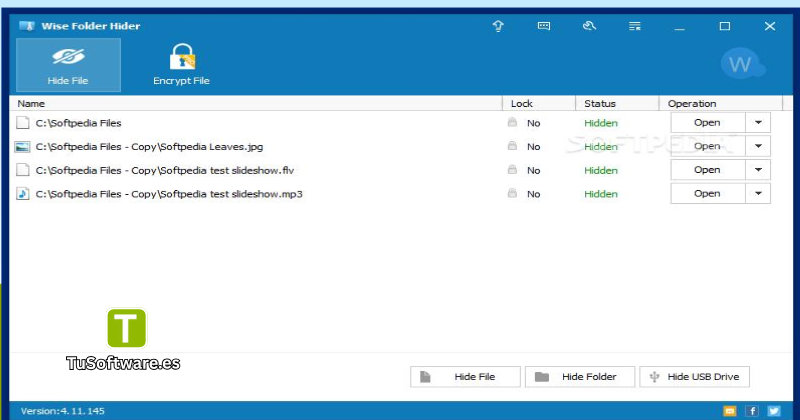The height and width of the screenshot is (420, 800).
Task: Open the menu list icon in title bar
Action: (635, 26)
